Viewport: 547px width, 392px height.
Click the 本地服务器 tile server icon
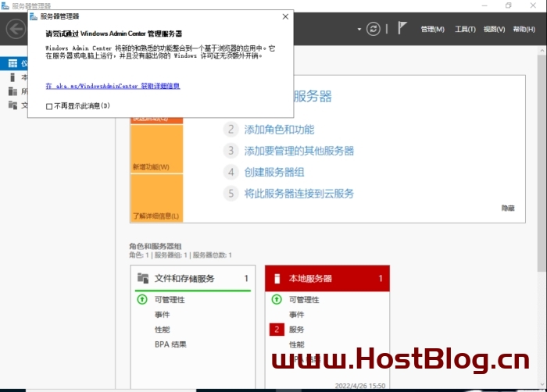277,278
